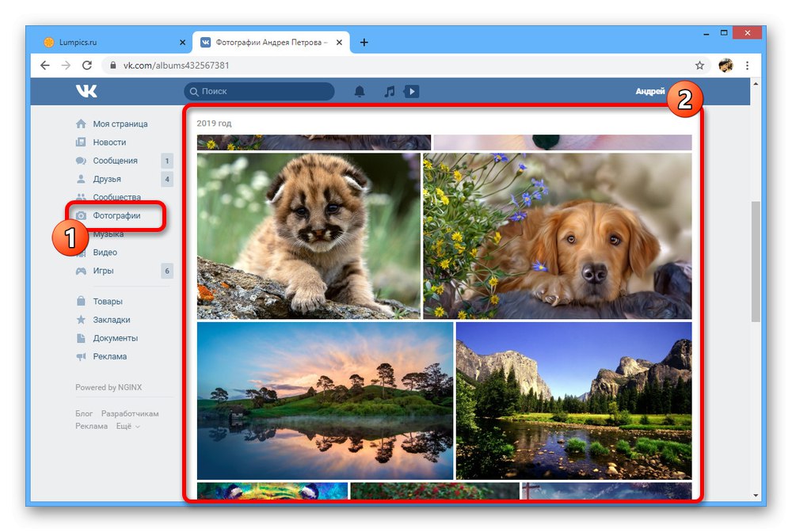Open the Chrome three-dot menu

tap(747, 65)
